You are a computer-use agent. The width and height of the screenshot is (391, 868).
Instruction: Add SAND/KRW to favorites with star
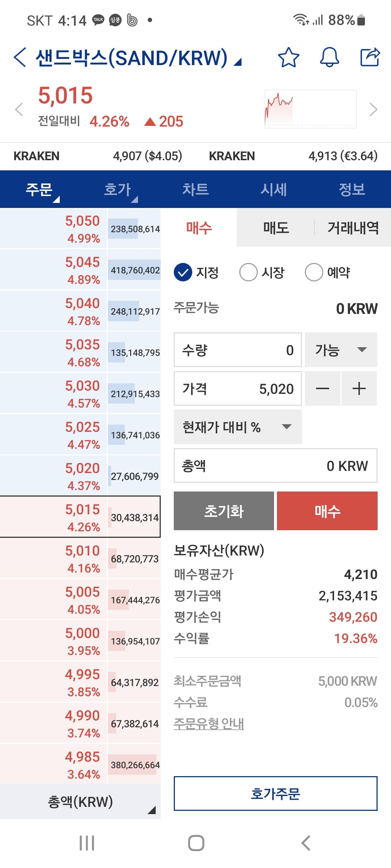pos(289,57)
